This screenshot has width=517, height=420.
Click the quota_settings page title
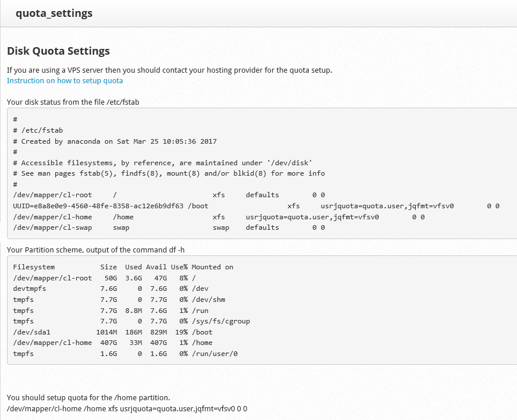click(54, 13)
